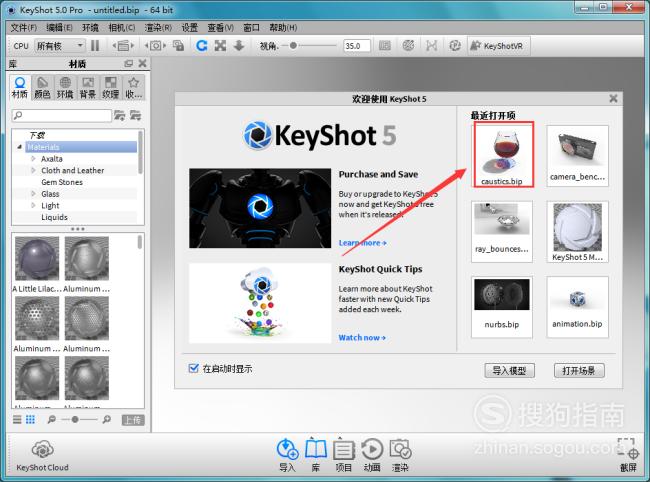The height and width of the screenshot is (482, 650).
Task: Click the 导入模型 import model button
Action: pyautogui.click(x=509, y=371)
